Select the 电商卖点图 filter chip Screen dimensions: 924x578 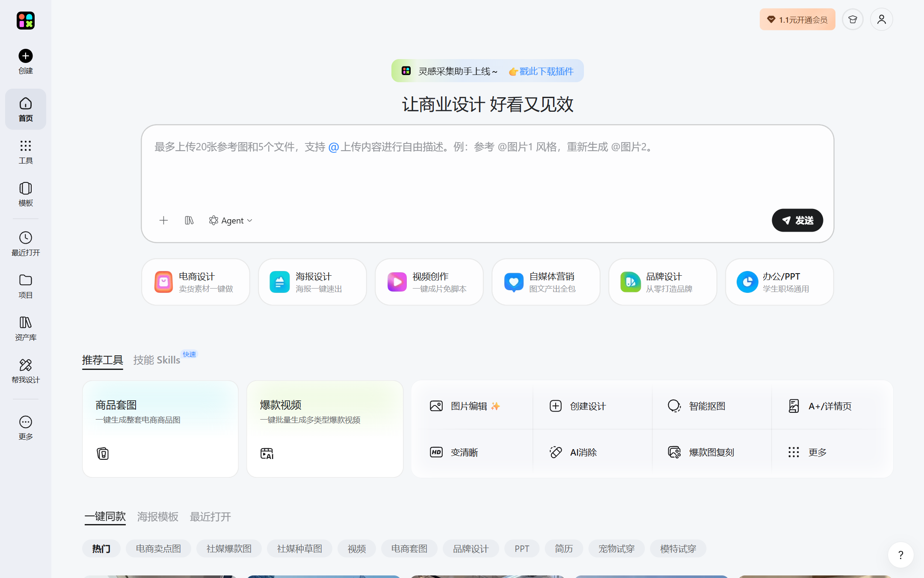click(x=158, y=548)
